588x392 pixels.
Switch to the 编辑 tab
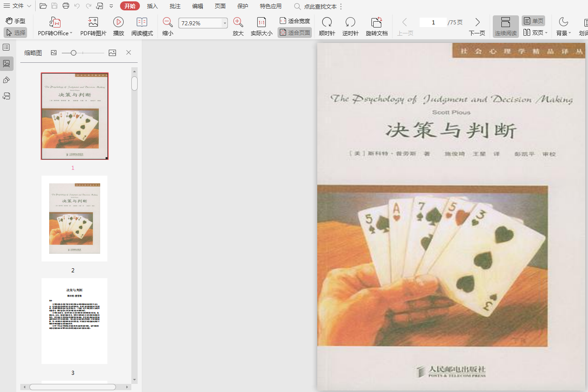198,6
